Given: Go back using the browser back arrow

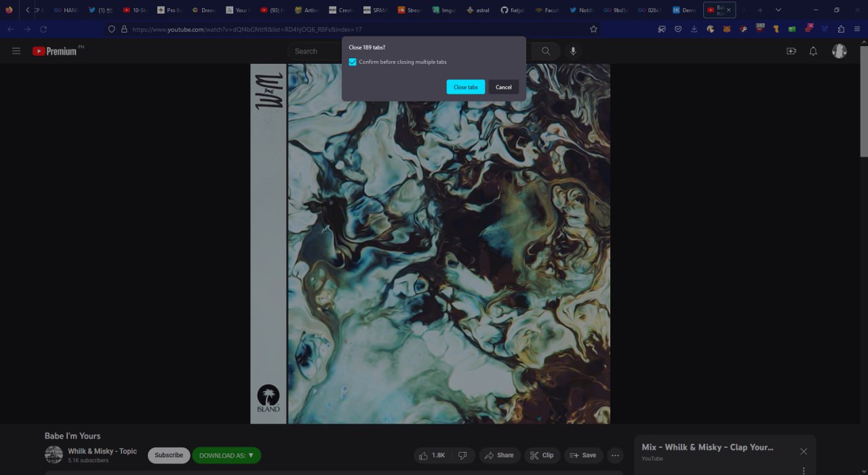Looking at the screenshot, I should point(10,29).
